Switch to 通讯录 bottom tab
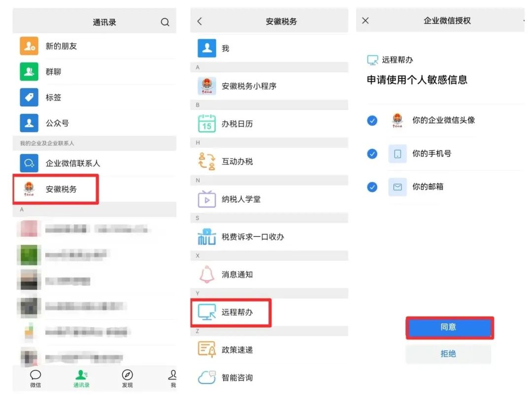Image resolution: width=532 pixels, height=399 pixels. (81, 379)
